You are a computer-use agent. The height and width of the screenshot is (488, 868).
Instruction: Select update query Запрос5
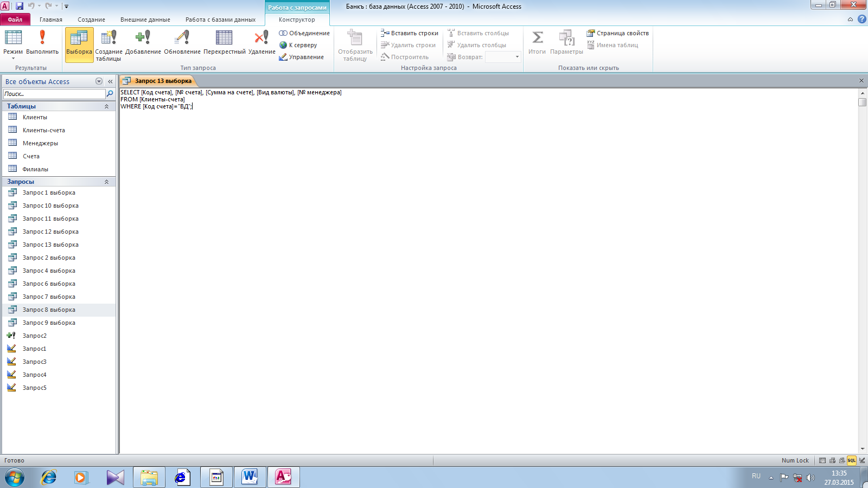[x=59, y=388]
